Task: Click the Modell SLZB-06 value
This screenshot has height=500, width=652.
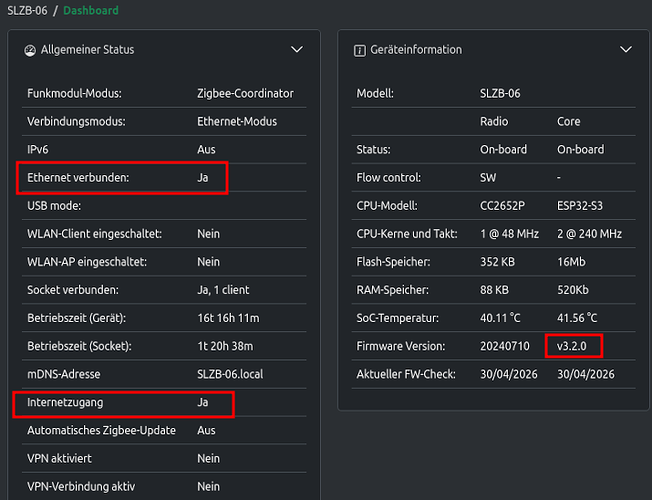Action: coord(500,94)
